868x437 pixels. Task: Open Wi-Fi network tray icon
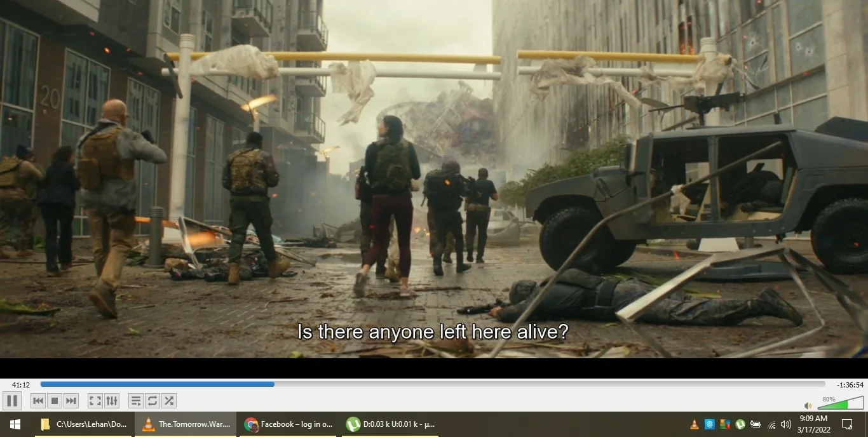pyautogui.click(x=771, y=424)
